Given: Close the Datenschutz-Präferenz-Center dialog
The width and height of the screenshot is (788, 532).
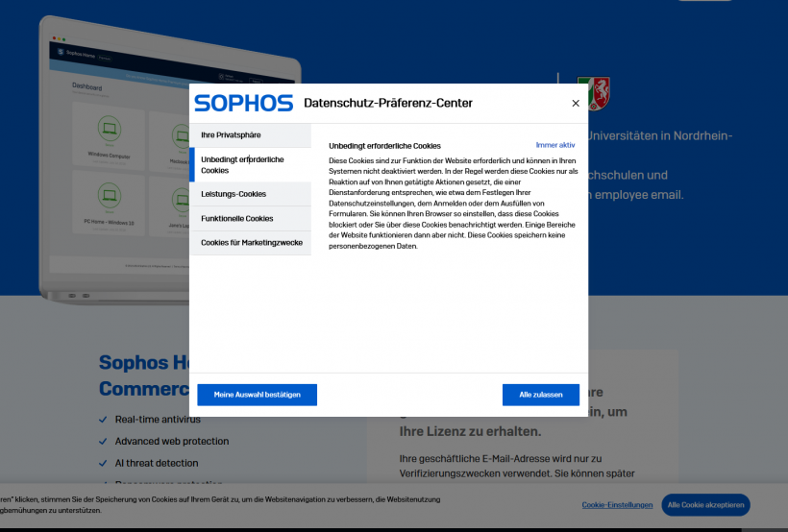Looking at the screenshot, I should point(576,103).
